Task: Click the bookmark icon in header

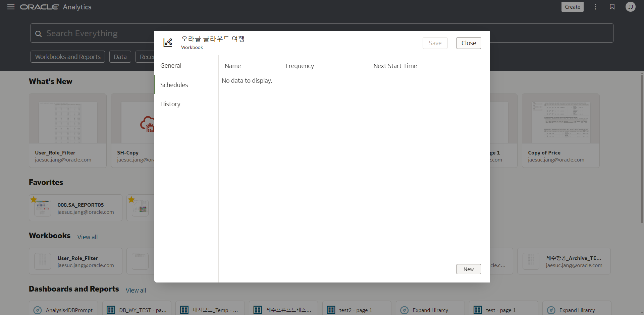Action: point(612,7)
